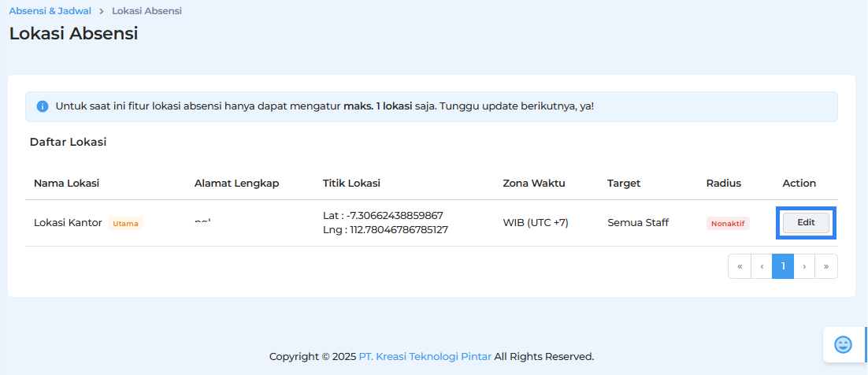
Task: Select page 1 in pagination
Action: 783,266
